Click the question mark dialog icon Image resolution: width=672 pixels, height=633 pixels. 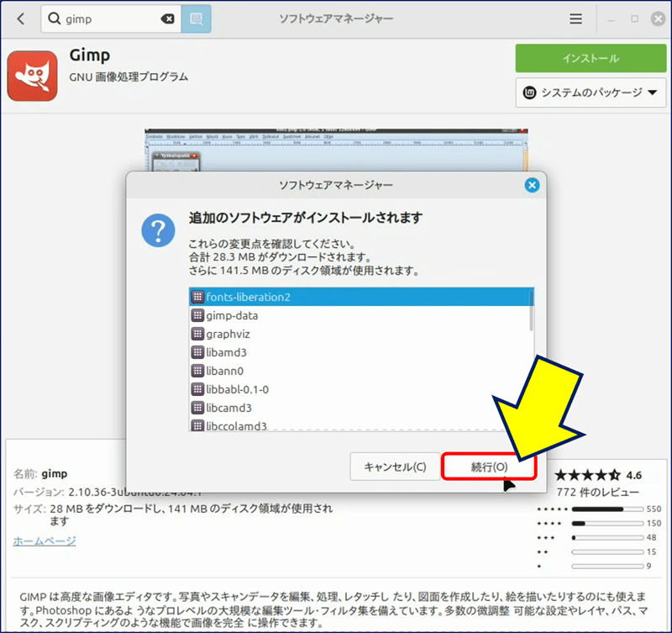[x=158, y=230]
